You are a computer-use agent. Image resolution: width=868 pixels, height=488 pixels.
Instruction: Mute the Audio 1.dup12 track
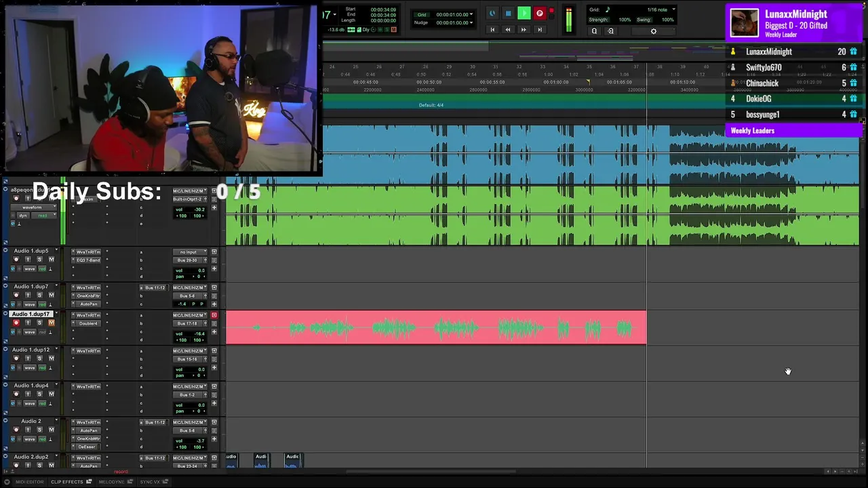[51, 359]
